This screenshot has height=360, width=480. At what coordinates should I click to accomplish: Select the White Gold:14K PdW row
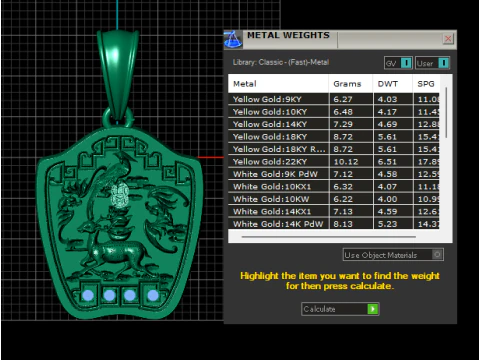[334, 224]
